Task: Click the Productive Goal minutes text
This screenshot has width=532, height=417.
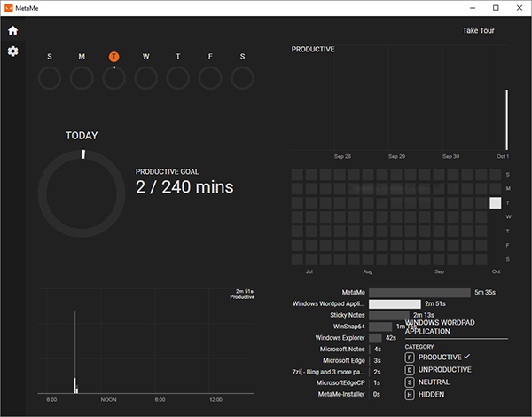Action: coord(184,187)
